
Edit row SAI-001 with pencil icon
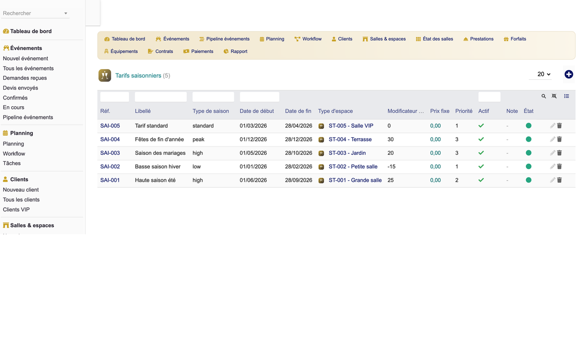(553, 180)
